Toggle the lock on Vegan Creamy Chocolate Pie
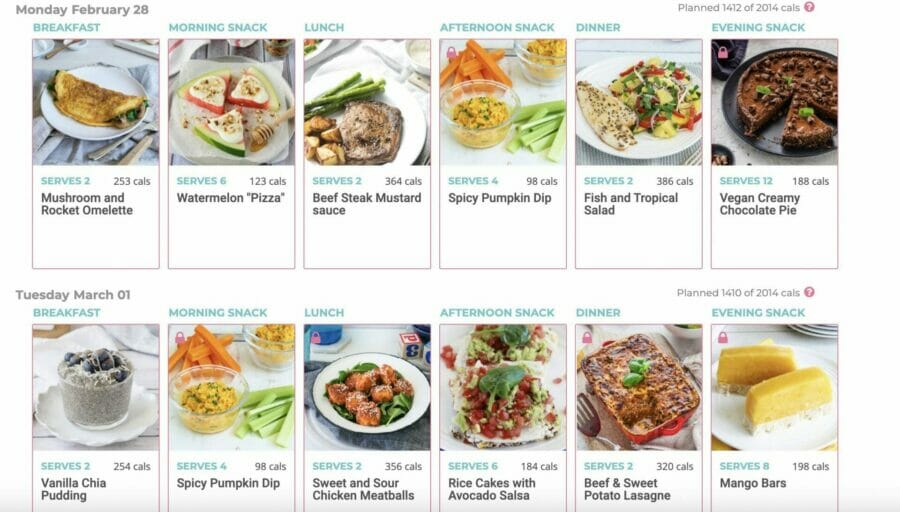The image size is (900, 512). pyautogui.click(x=723, y=53)
